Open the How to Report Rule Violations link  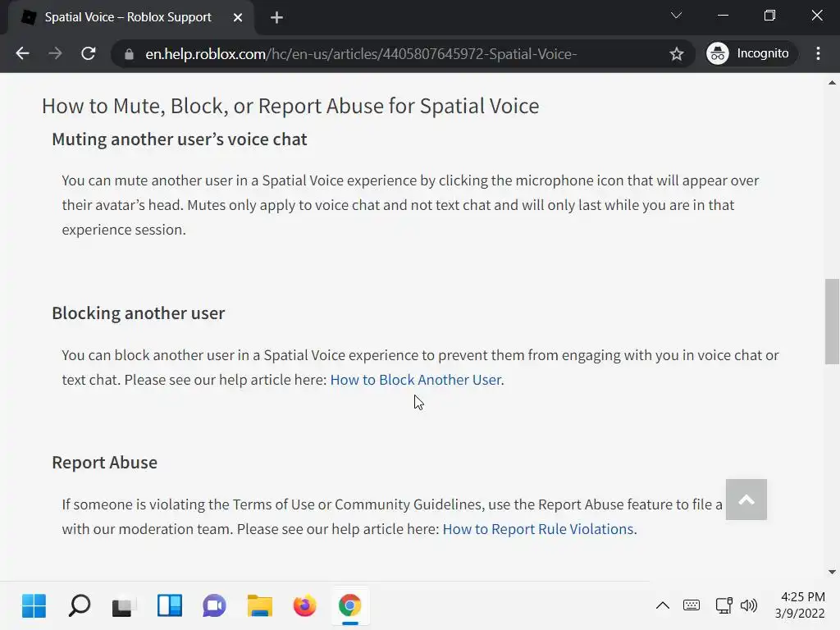click(537, 529)
